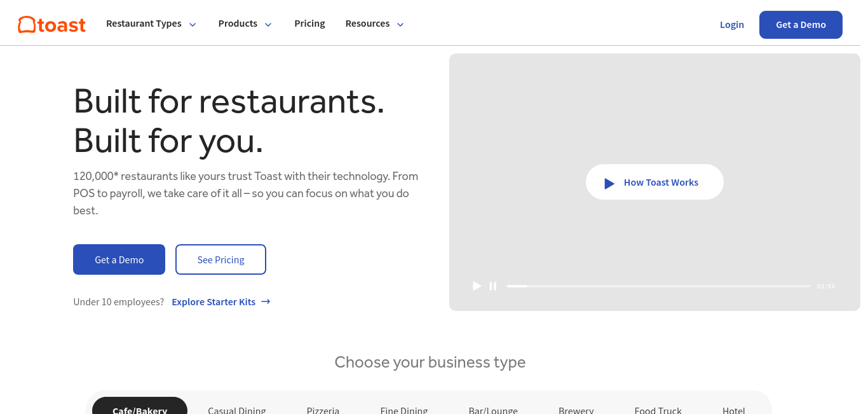The width and height of the screenshot is (868, 414).
Task: Expand the Resources dropdown chevron
Action: (x=400, y=25)
